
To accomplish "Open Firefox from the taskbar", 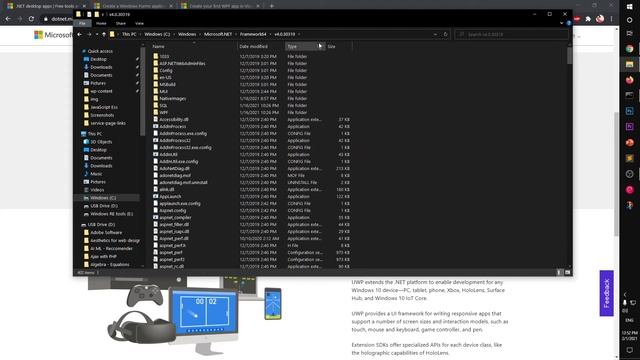I will pos(629,80).
